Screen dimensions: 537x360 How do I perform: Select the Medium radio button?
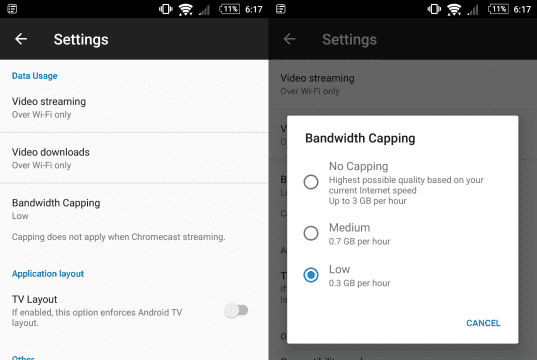(311, 233)
